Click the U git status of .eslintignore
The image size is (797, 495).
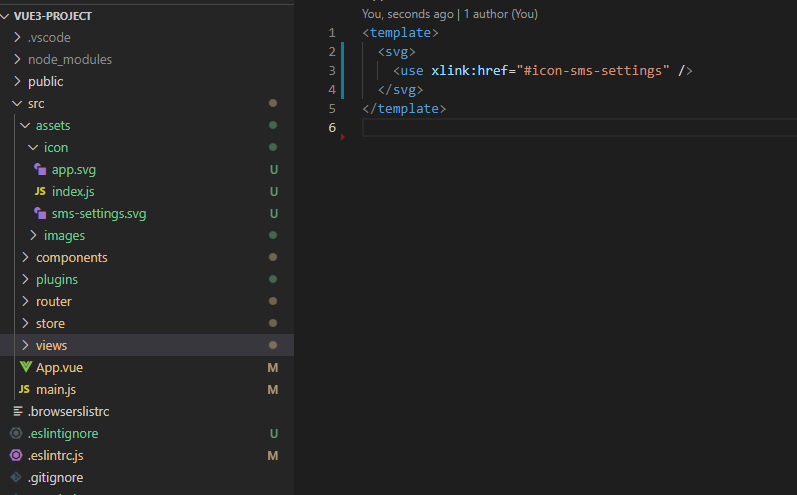[273, 434]
